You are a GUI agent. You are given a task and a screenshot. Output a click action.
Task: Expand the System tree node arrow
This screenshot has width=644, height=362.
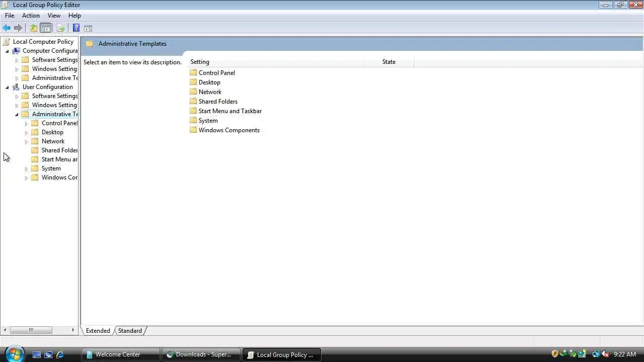click(26, 169)
